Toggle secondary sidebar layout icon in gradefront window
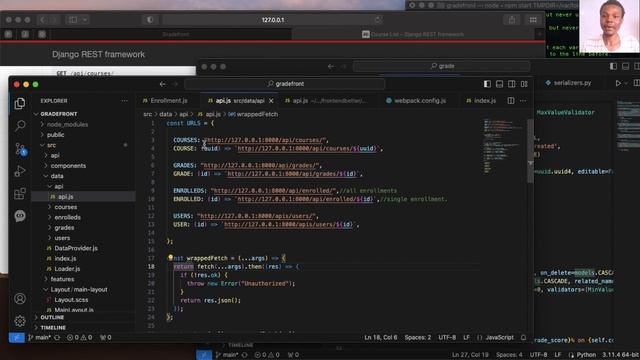The width and height of the screenshot is (640, 360). point(511,84)
